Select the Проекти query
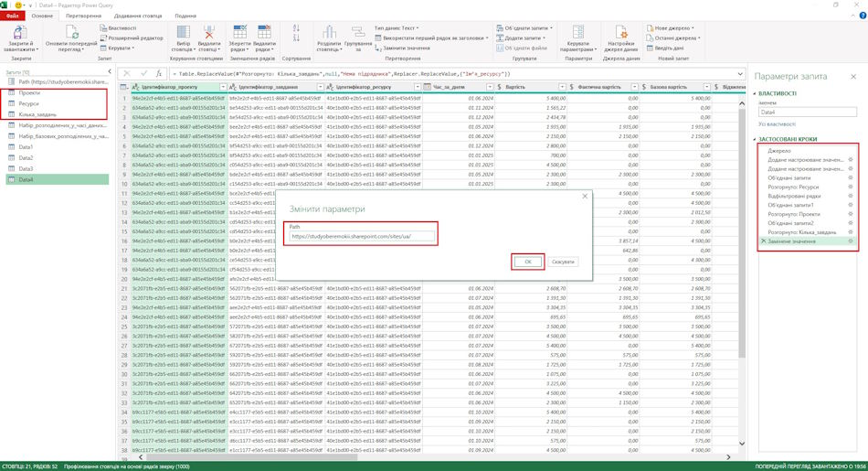 coord(29,92)
